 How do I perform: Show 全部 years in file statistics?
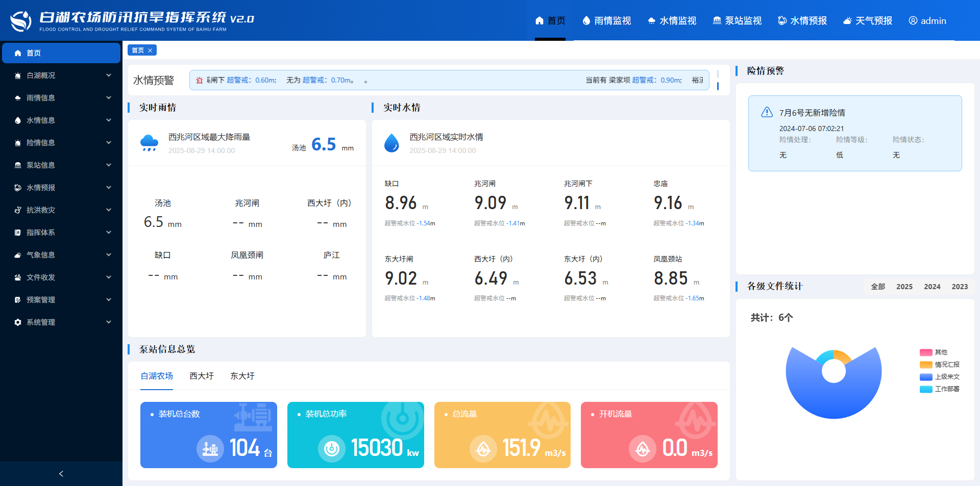click(878, 287)
